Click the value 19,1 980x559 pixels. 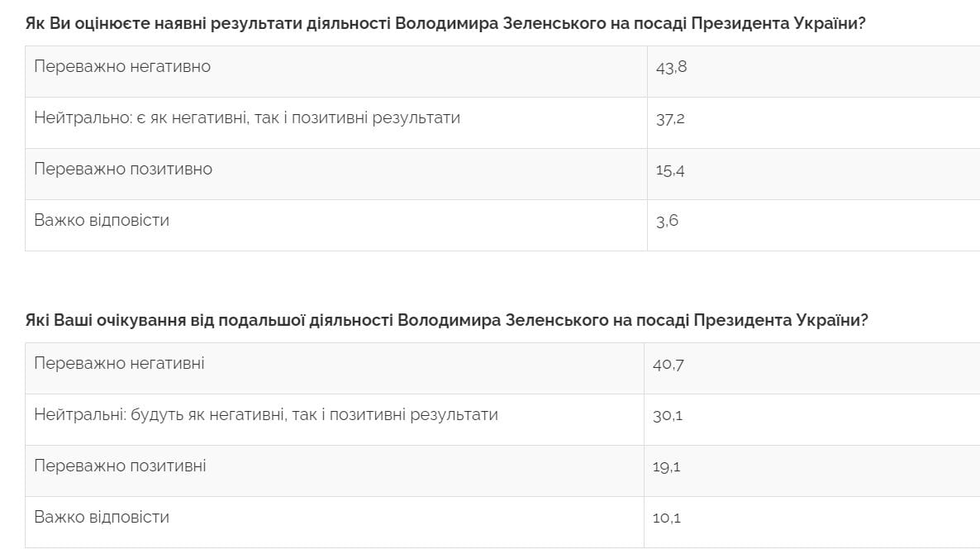[666, 466]
